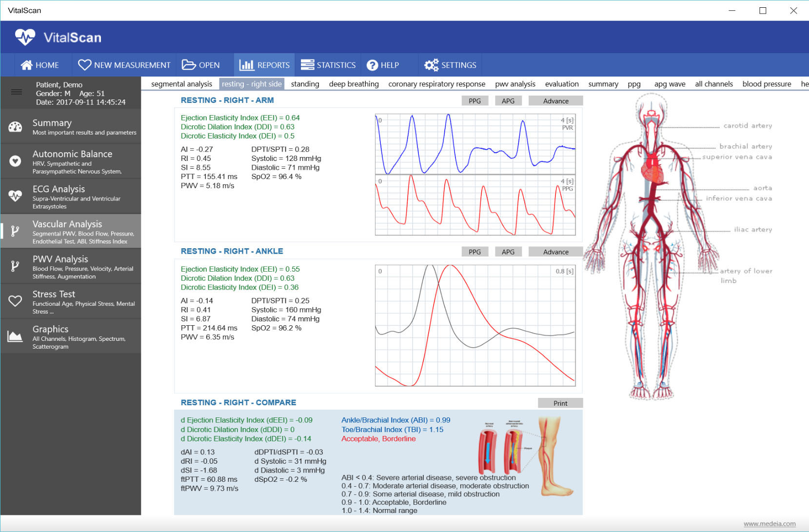Open ECG Analysis heartbeat icon
Image resolution: width=809 pixels, height=532 pixels.
pyautogui.click(x=15, y=196)
